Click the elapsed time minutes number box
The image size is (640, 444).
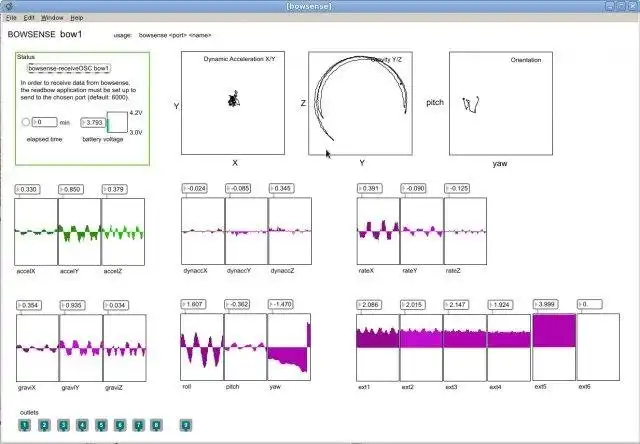[x=44, y=122]
